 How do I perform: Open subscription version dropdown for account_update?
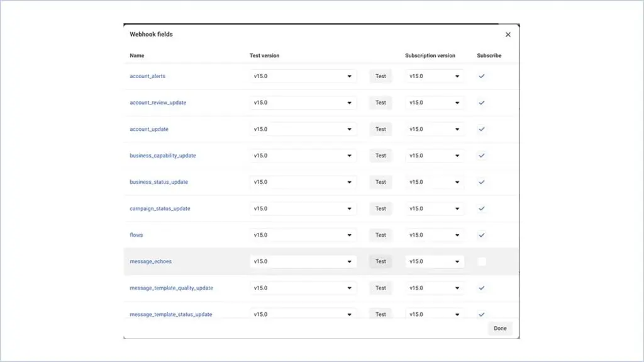(x=435, y=129)
